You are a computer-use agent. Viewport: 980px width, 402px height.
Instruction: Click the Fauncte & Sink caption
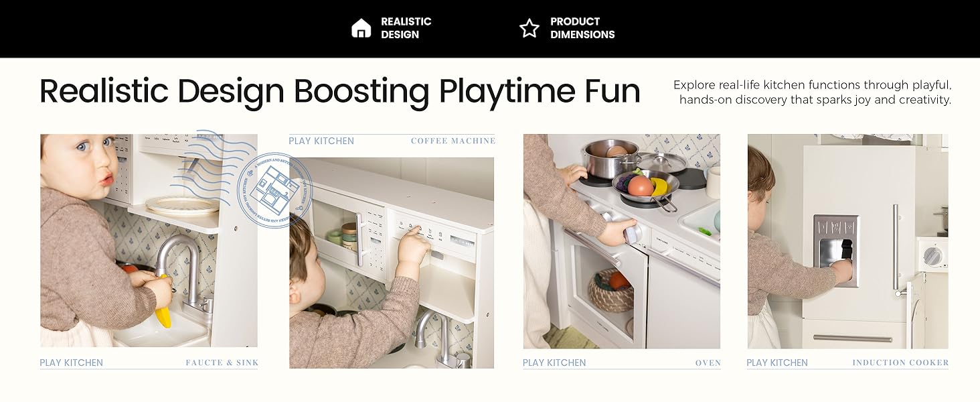(222, 362)
